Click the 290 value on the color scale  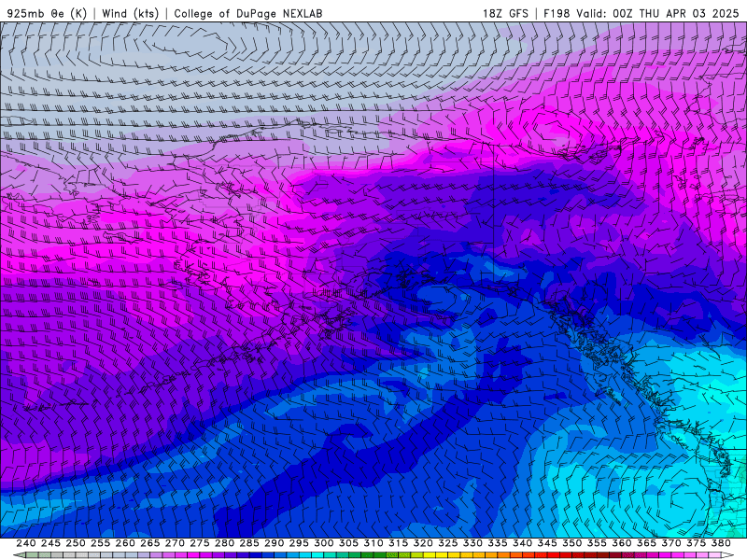274,543
